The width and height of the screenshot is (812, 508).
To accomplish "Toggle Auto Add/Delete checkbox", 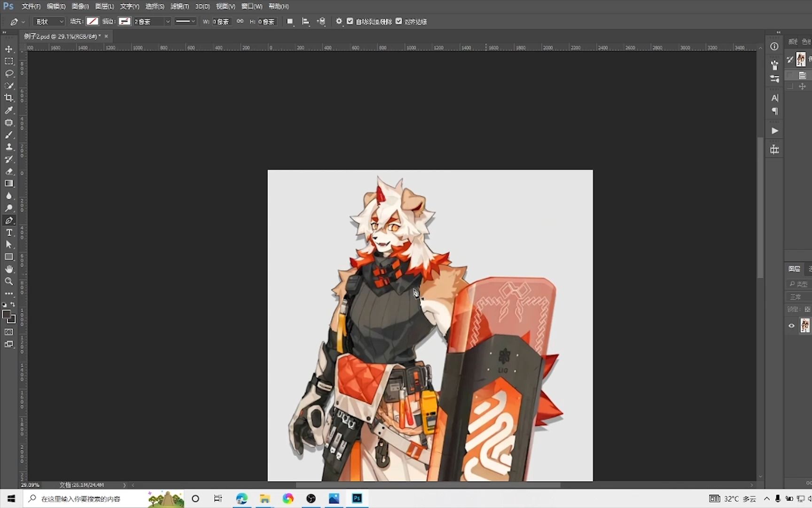I will coord(350,21).
